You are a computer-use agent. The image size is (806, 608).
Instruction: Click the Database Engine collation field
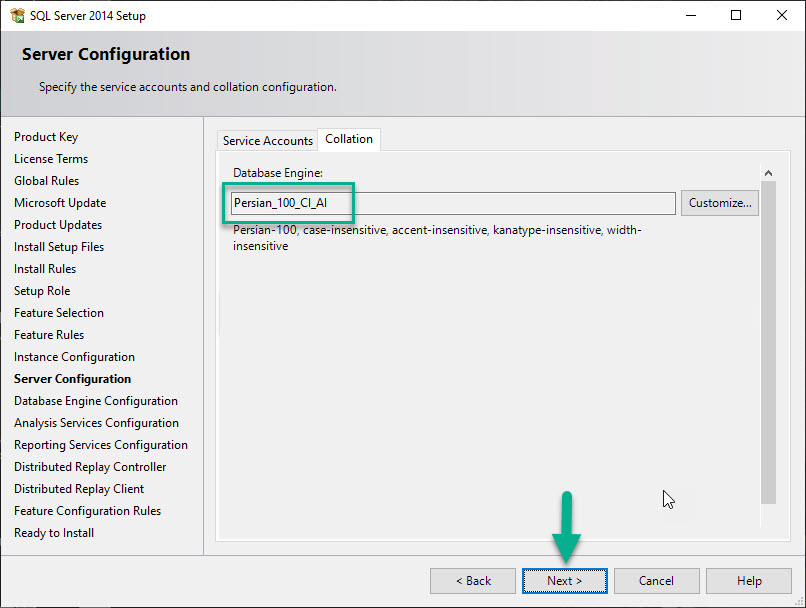(453, 203)
